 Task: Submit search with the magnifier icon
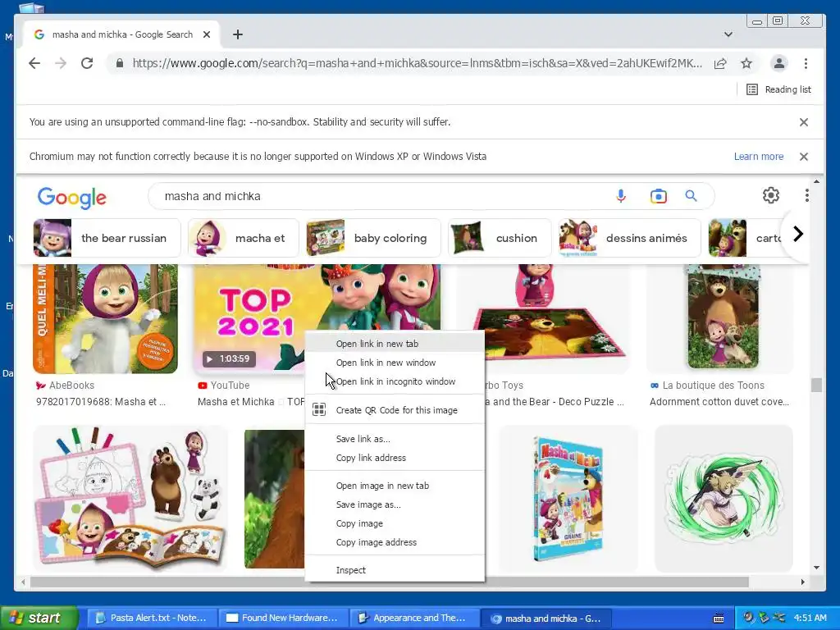tap(691, 196)
